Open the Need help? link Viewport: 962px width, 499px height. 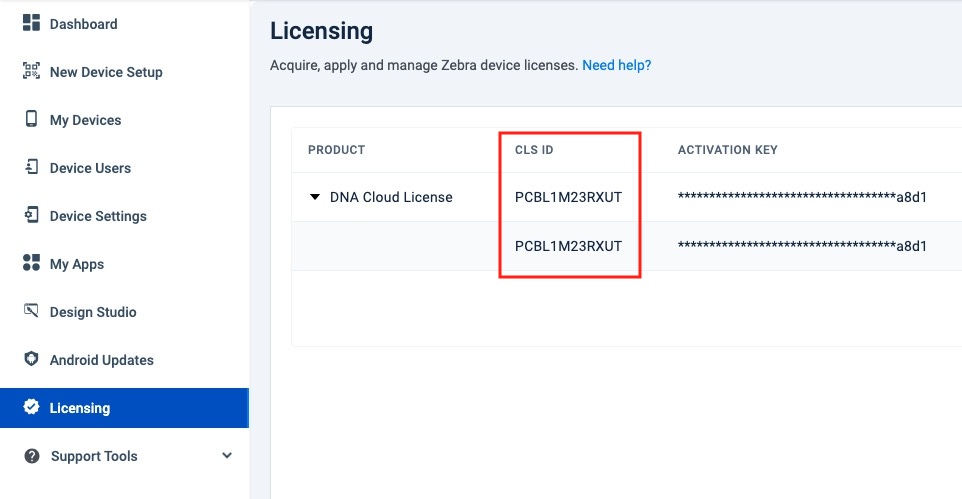click(x=616, y=65)
